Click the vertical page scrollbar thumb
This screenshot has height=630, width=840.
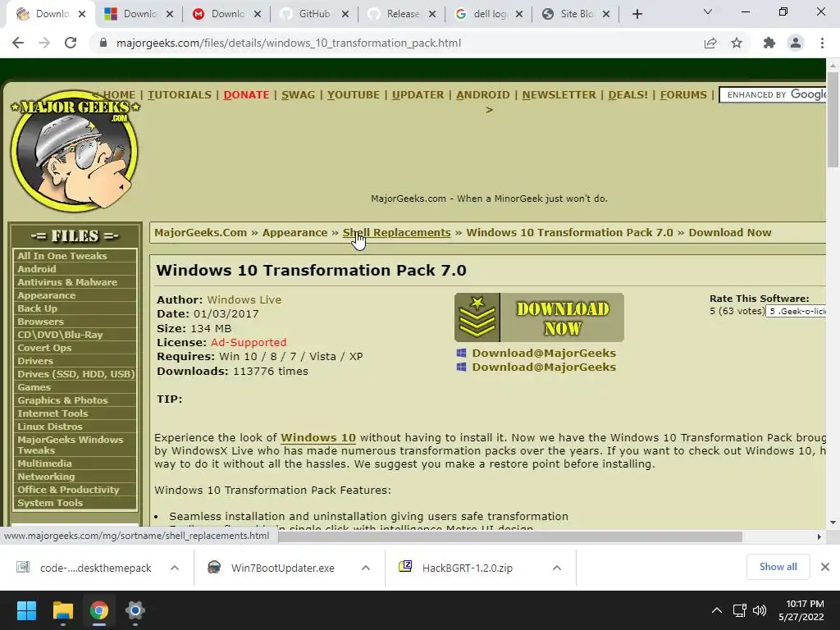click(x=833, y=119)
